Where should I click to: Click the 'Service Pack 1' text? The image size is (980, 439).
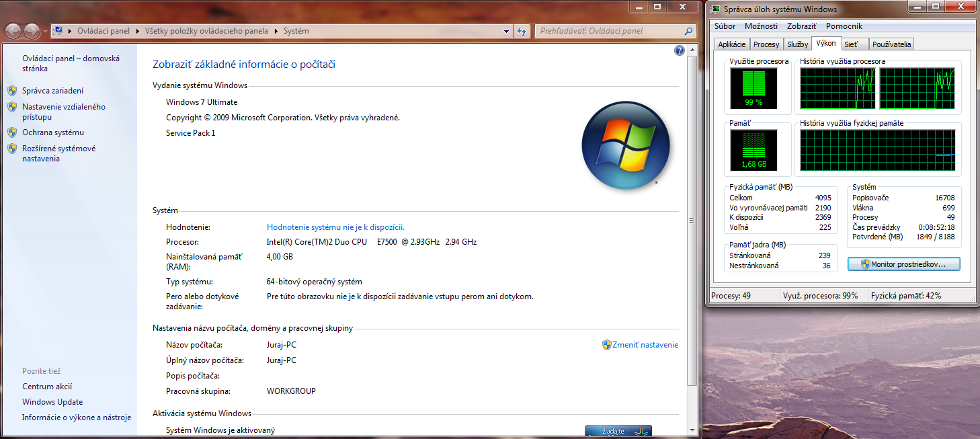[x=191, y=133]
